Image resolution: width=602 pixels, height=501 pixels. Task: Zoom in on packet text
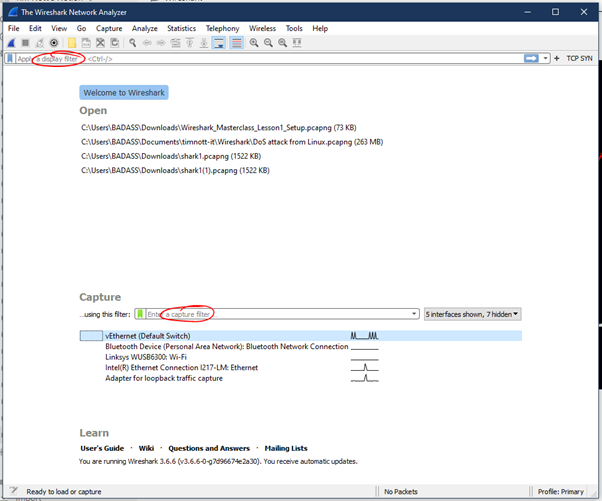(x=255, y=43)
